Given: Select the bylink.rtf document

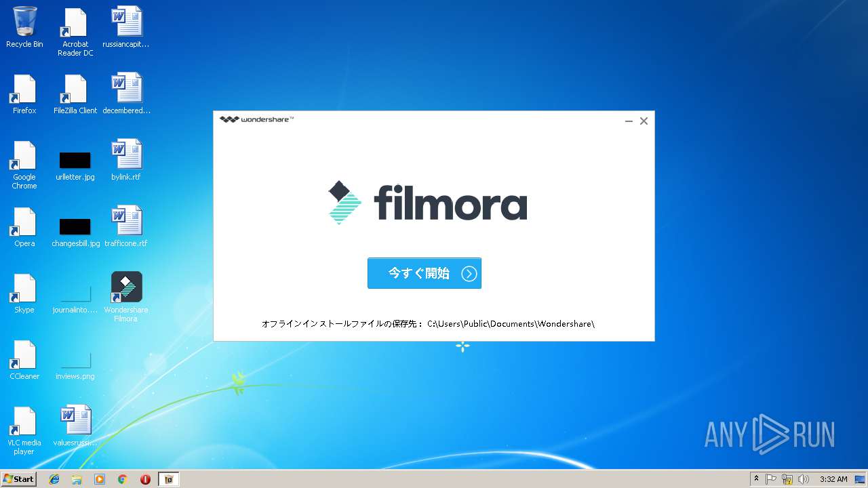Looking at the screenshot, I should pyautogui.click(x=126, y=161).
